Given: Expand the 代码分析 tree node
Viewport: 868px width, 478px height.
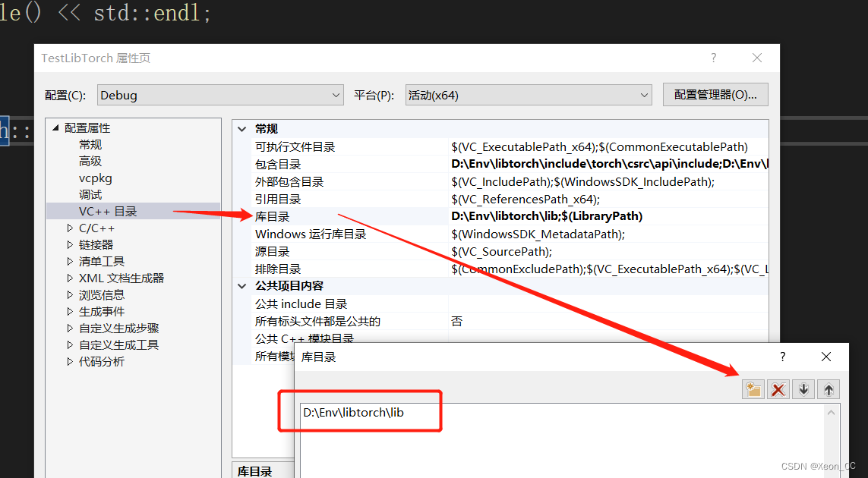Looking at the screenshot, I should click(x=70, y=361).
